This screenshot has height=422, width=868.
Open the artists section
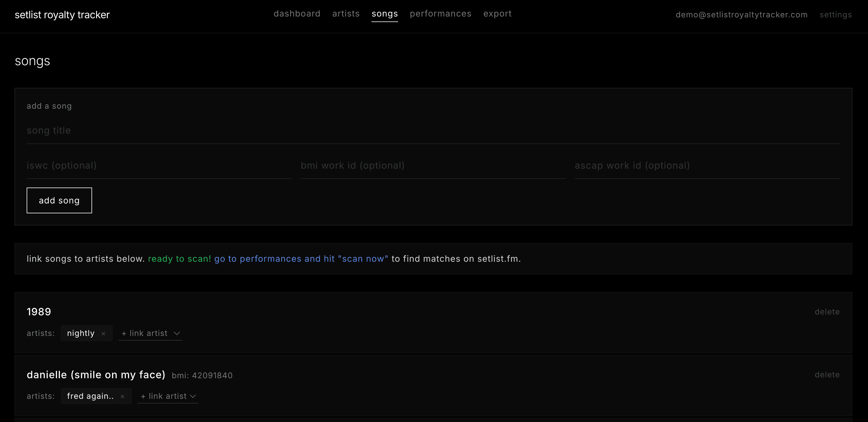click(x=346, y=14)
